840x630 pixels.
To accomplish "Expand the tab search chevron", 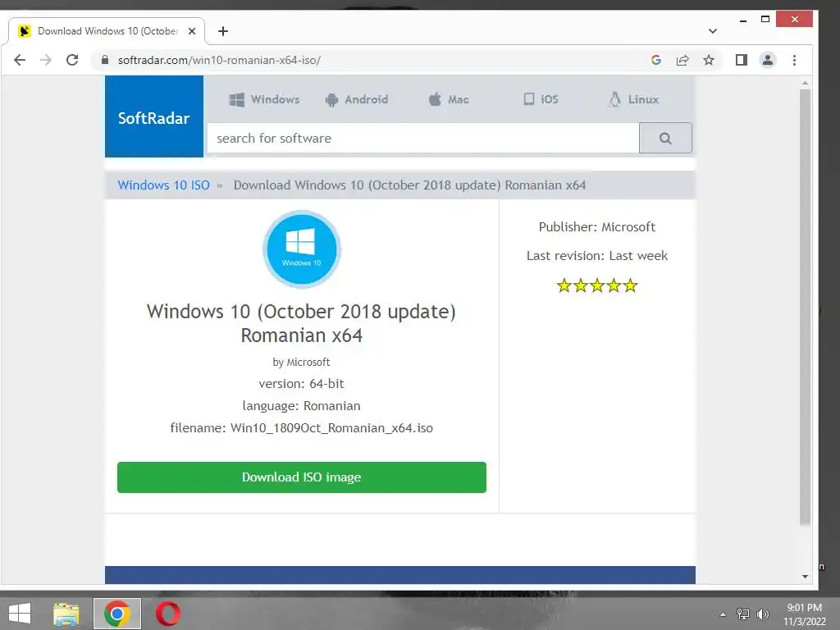I will (713, 31).
